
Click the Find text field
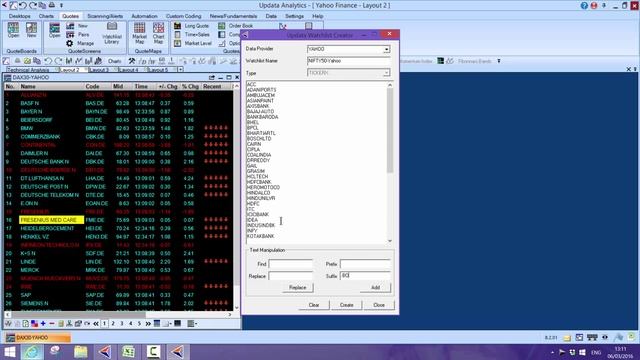point(291,264)
